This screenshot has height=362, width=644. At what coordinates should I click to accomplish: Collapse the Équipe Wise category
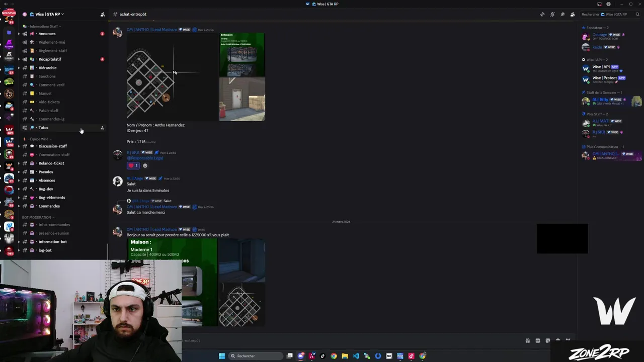tap(38, 139)
